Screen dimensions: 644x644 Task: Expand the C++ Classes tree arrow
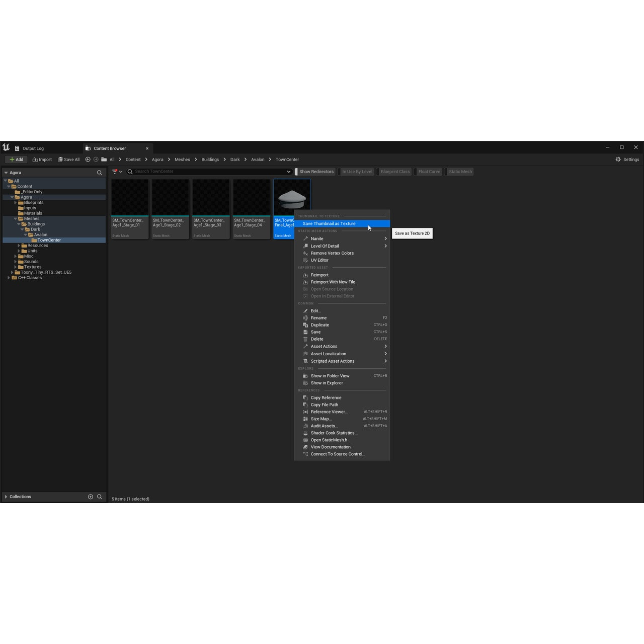(x=9, y=278)
